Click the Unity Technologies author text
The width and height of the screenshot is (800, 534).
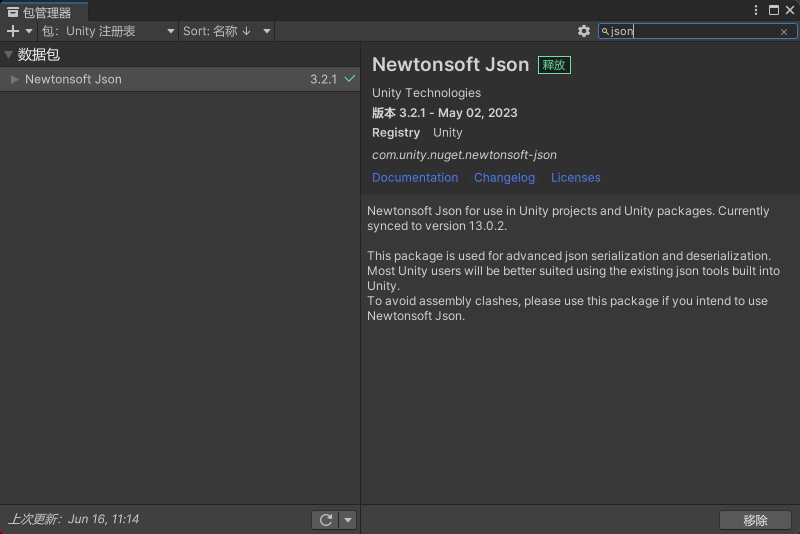426,93
